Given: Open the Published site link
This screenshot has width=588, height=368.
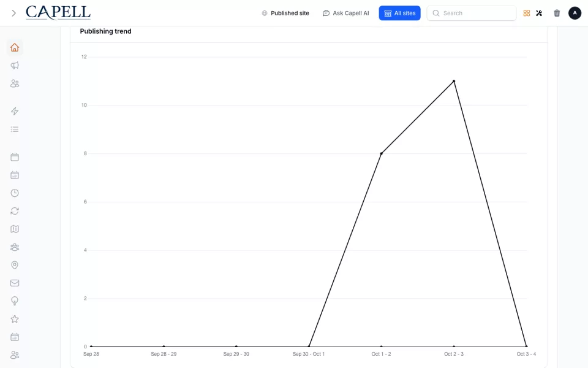Looking at the screenshot, I should (x=285, y=13).
